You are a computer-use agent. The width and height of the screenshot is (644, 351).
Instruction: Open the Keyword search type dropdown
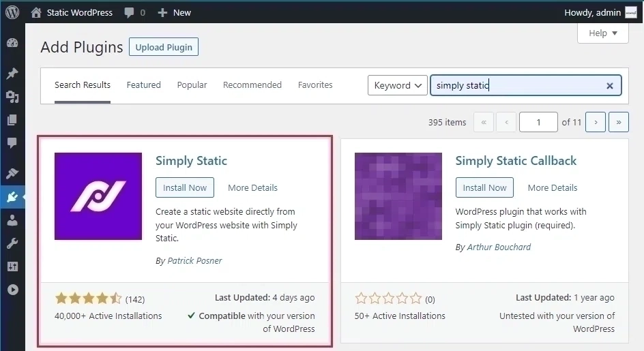click(x=398, y=85)
